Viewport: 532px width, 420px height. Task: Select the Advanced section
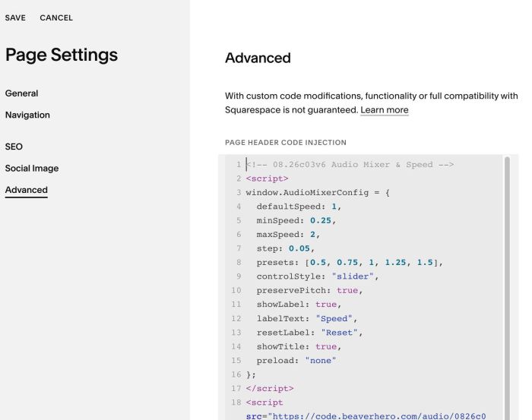click(x=27, y=190)
